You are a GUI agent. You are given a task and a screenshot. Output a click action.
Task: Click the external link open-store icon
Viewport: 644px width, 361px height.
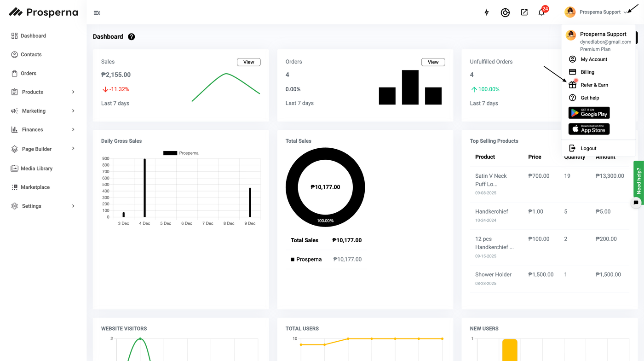(524, 12)
